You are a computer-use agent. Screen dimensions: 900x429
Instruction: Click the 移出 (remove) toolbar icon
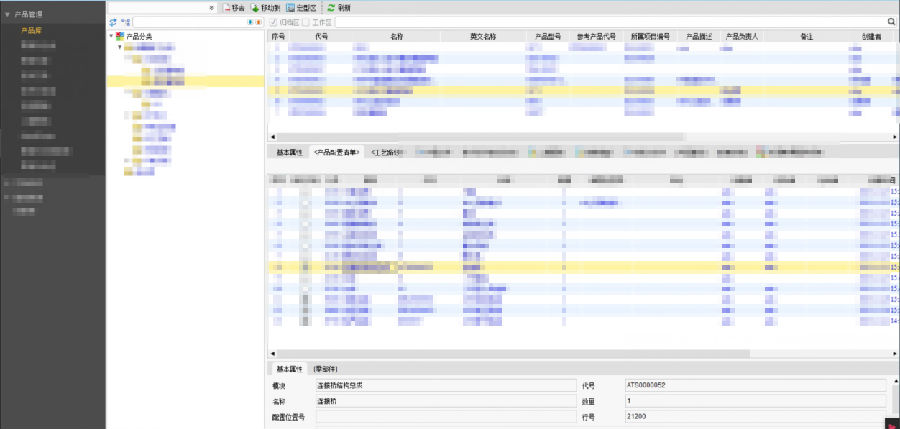(x=227, y=7)
